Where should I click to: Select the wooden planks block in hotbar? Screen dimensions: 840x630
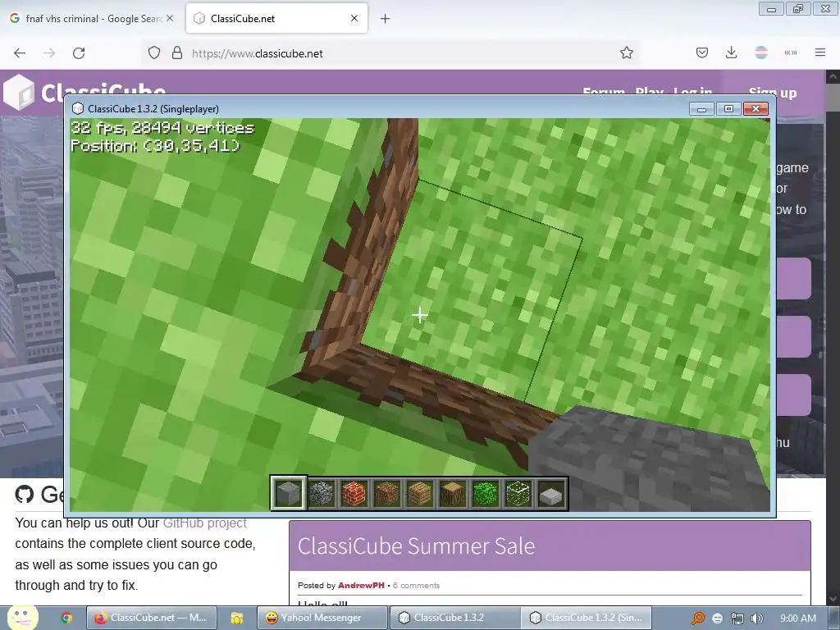click(x=419, y=493)
